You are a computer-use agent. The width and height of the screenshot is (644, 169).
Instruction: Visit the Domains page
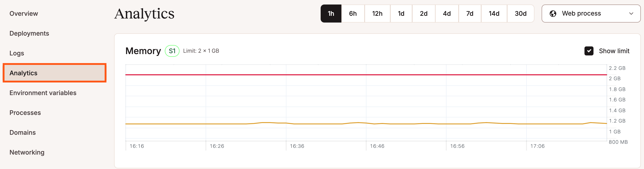click(23, 132)
